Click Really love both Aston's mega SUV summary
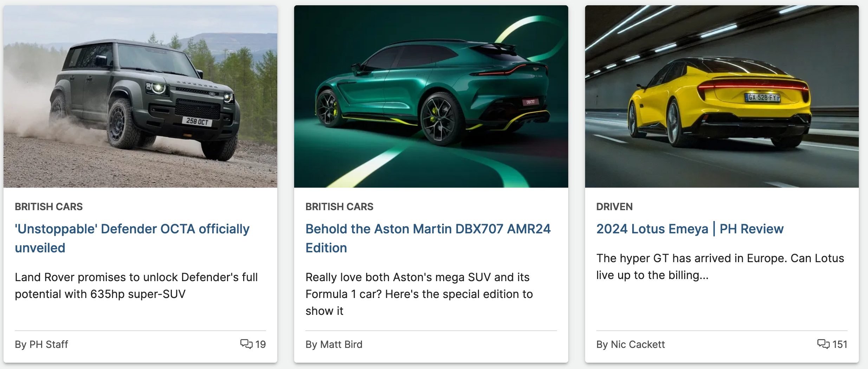The width and height of the screenshot is (868, 369). (419, 294)
